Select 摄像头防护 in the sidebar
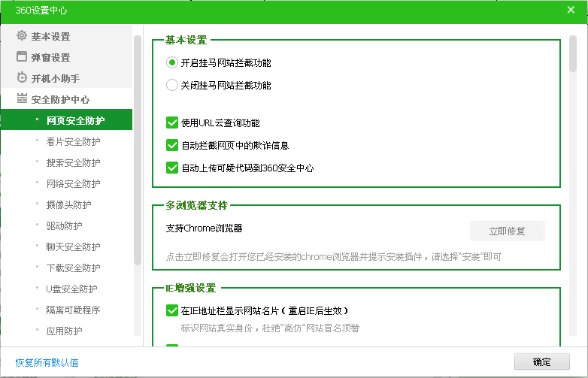Viewport: 588px width, 378px height. (68, 204)
